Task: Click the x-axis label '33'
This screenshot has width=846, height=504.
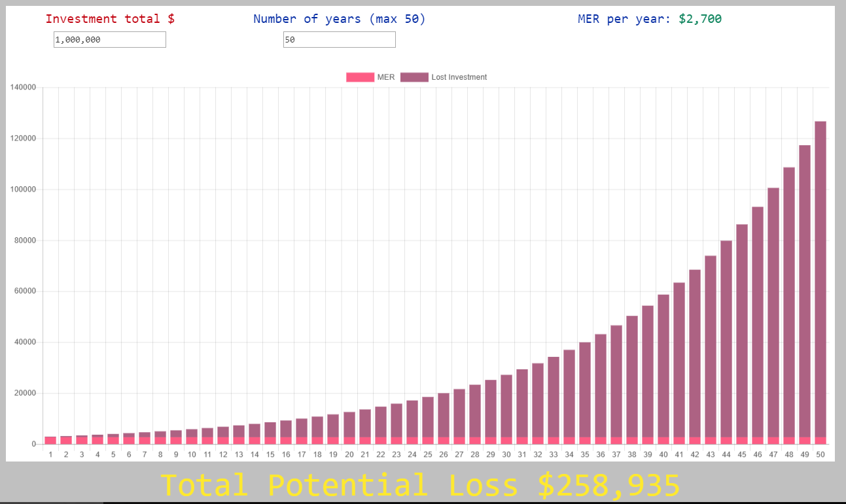Action: coord(554,454)
